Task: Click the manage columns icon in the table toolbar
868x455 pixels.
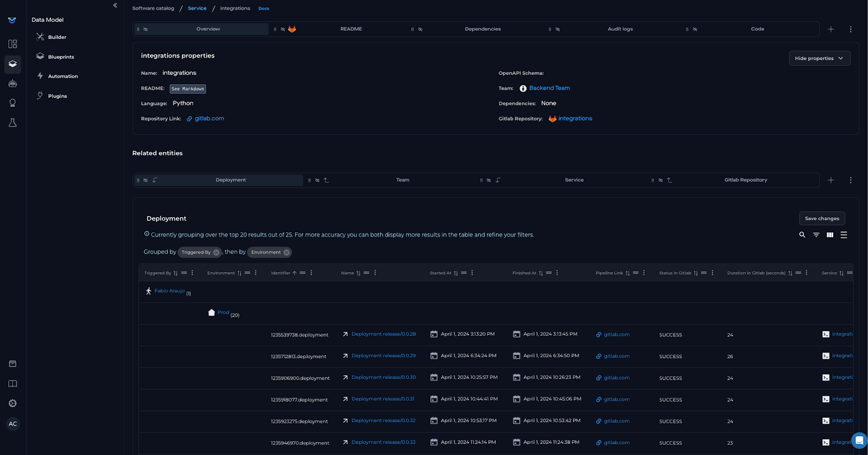Action: coord(830,235)
